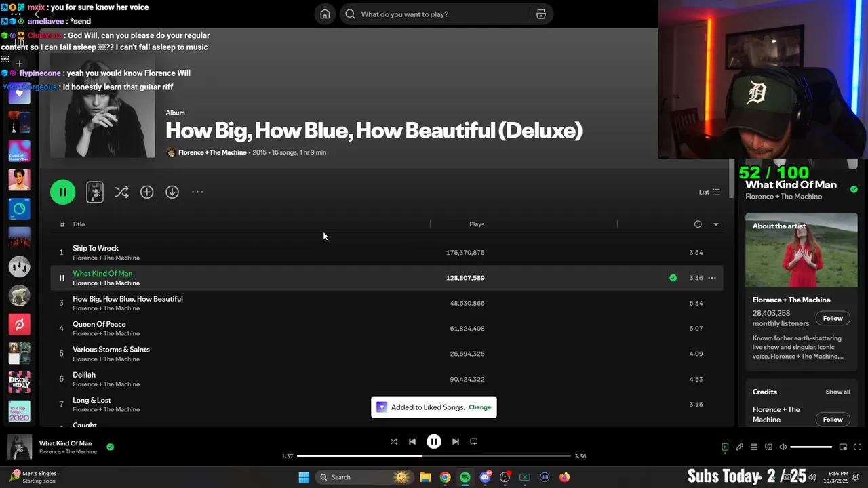The width and height of the screenshot is (868, 488).
Task: Open OBS Studio from taskbar
Action: [505, 477]
